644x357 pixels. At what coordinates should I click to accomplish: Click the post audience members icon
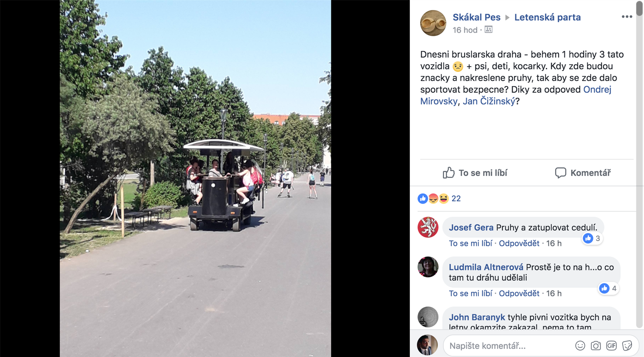click(488, 29)
